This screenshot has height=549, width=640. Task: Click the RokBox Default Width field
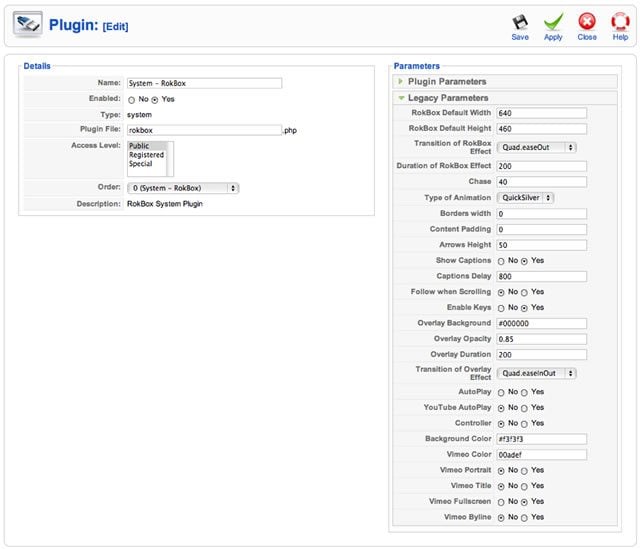tap(540, 113)
